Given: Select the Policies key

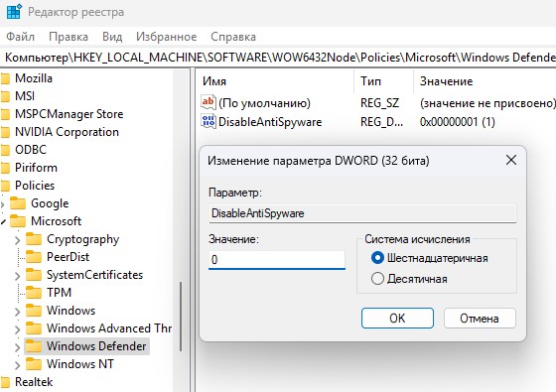Looking at the screenshot, I should click(x=35, y=186).
